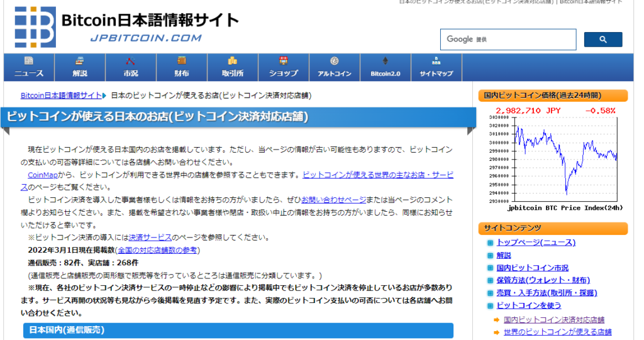Viewport: 644px width, 340px height.
Task: Click the サイトコンテンツ sidebar header
Action: click(x=553, y=228)
